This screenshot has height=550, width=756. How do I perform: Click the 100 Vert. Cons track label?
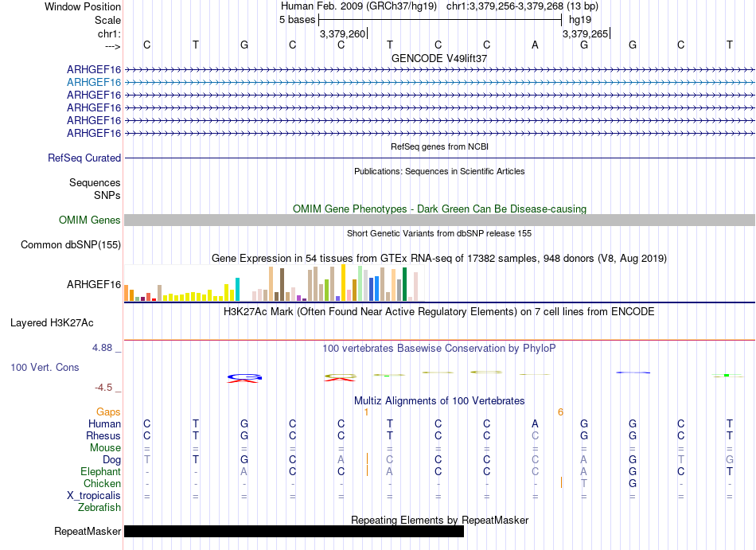(45, 367)
